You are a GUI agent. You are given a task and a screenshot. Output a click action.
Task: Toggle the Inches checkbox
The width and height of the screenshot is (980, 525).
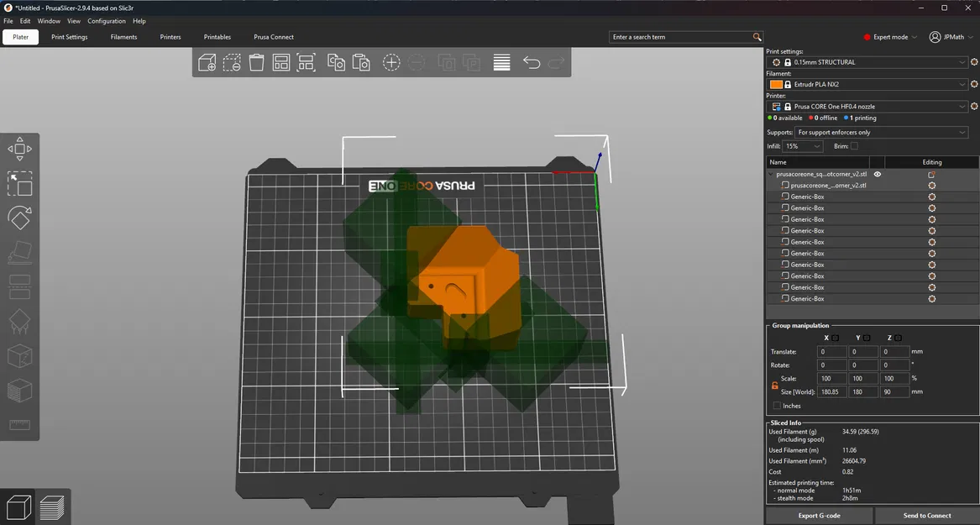[777, 406]
